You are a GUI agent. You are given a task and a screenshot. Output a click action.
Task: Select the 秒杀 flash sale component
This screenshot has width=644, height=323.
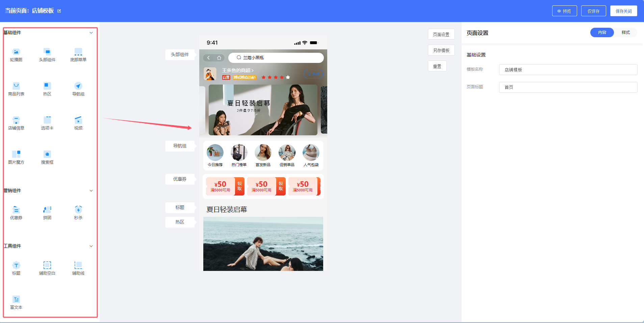[x=78, y=210]
